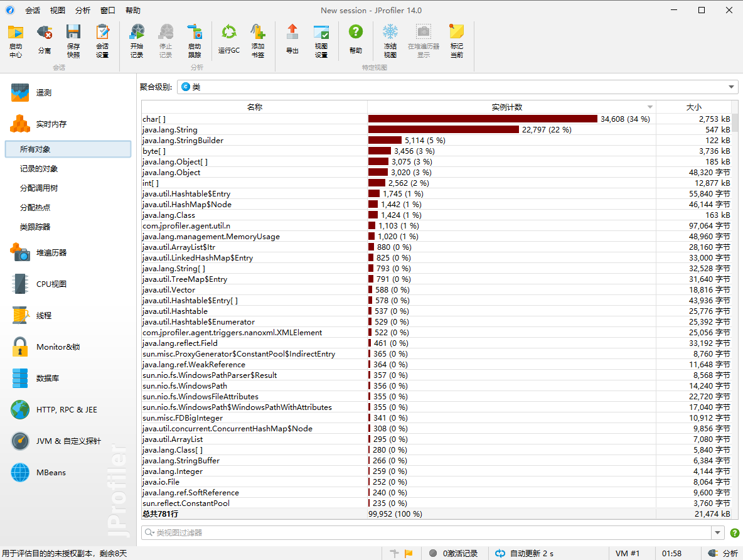Click the 分析 status entry at bottom right
Viewport: 743px width, 560px height.
(723, 553)
